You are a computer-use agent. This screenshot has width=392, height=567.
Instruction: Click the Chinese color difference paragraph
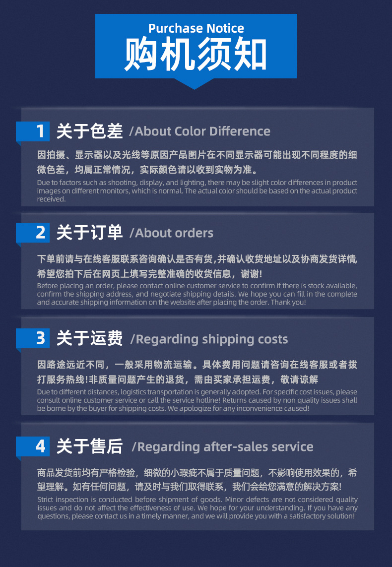[x=197, y=162]
